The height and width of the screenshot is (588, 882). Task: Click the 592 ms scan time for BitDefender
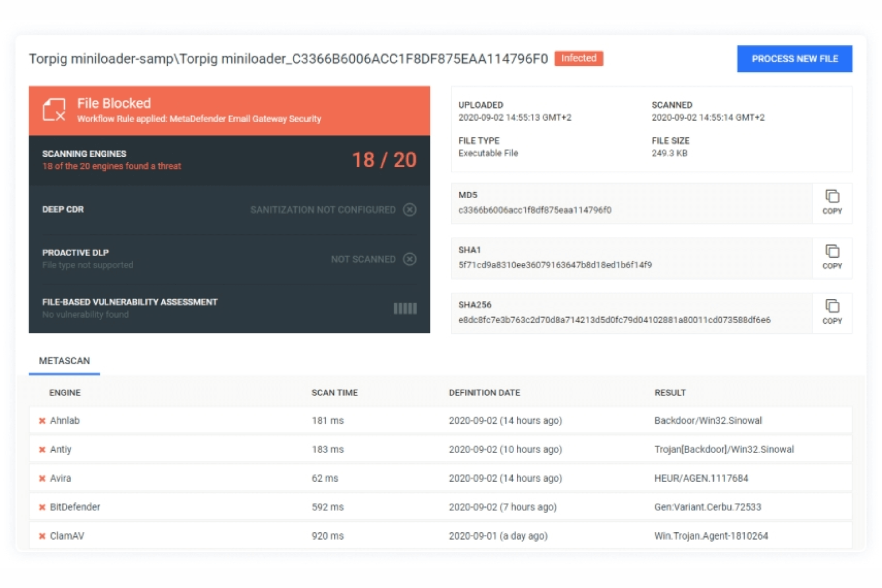328,507
